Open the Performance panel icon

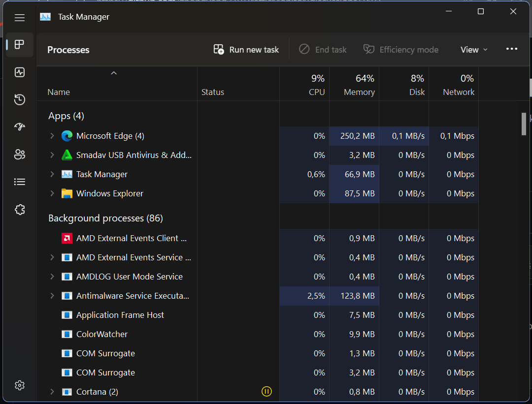(x=20, y=72)
